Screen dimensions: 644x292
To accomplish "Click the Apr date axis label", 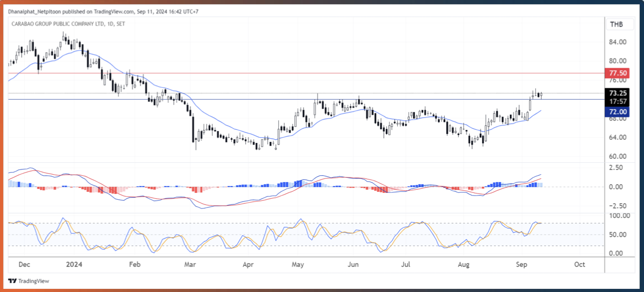I will 248,264.
